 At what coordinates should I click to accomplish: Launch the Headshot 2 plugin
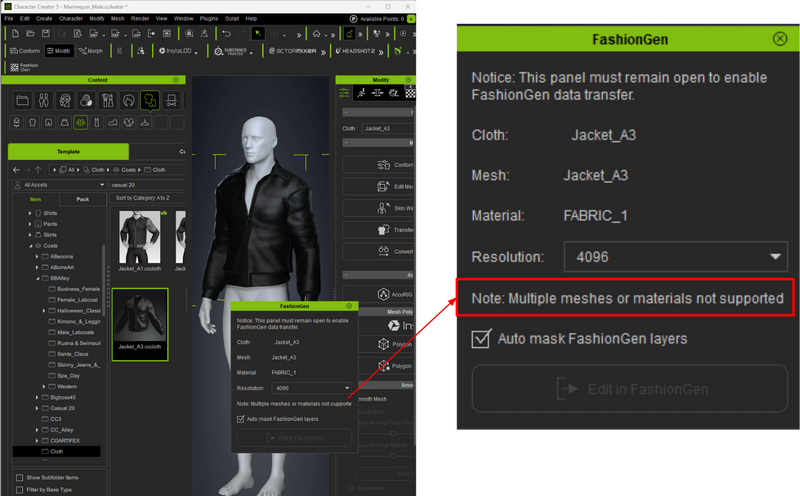(x=356, y=51)
